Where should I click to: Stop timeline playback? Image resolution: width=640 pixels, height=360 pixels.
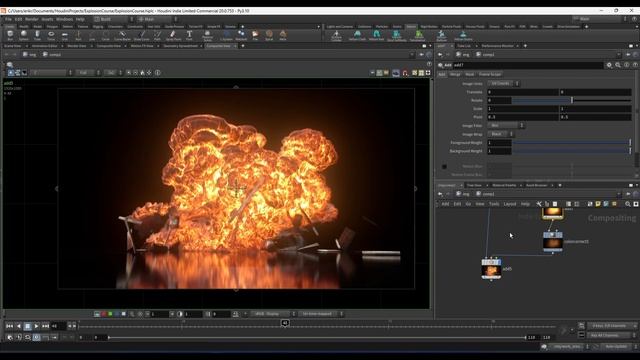(x=27, y=326)
